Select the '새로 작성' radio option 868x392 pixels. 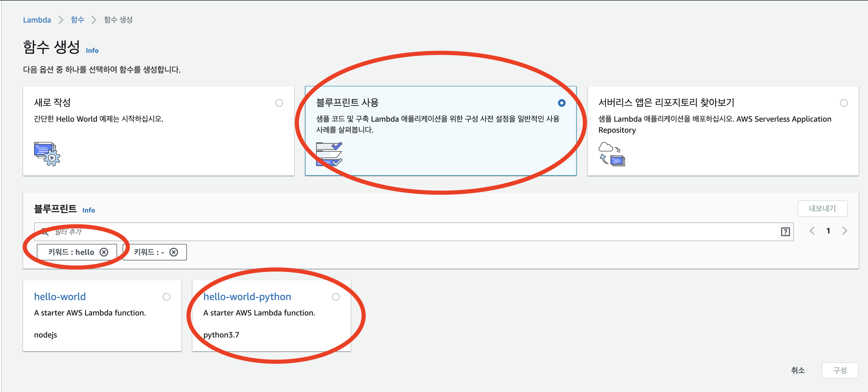point(279,103)
